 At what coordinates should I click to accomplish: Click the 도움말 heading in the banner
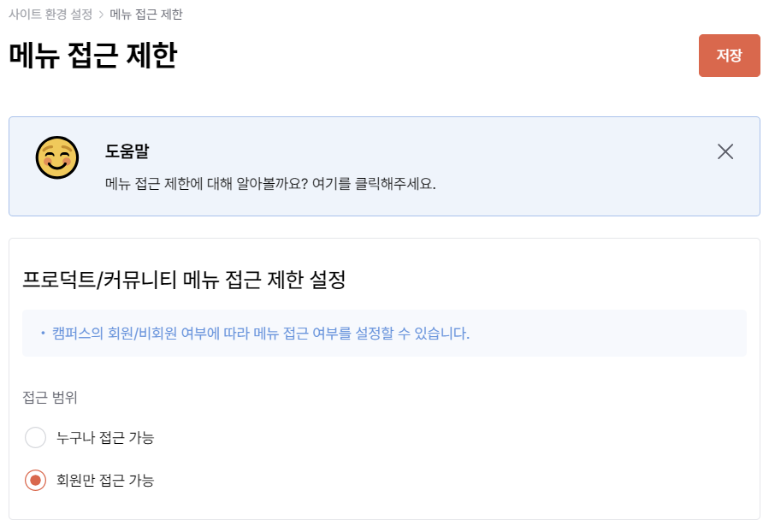[x=127, y=151]
